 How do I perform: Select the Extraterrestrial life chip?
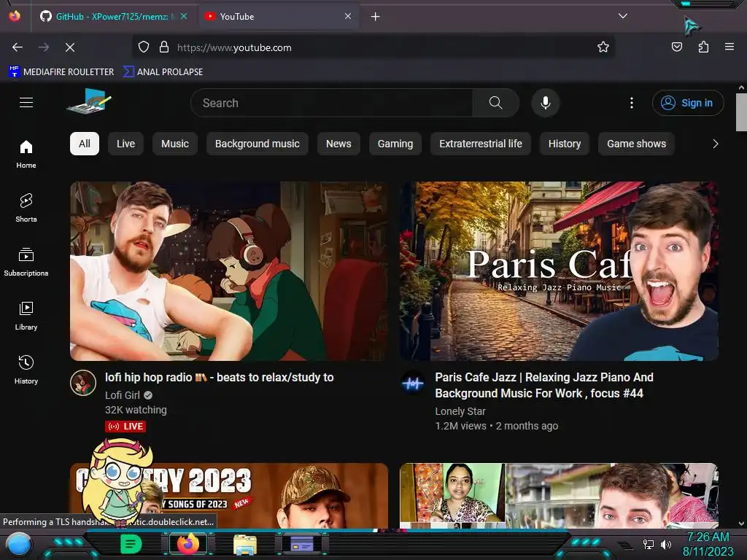[x=481, y=144]
